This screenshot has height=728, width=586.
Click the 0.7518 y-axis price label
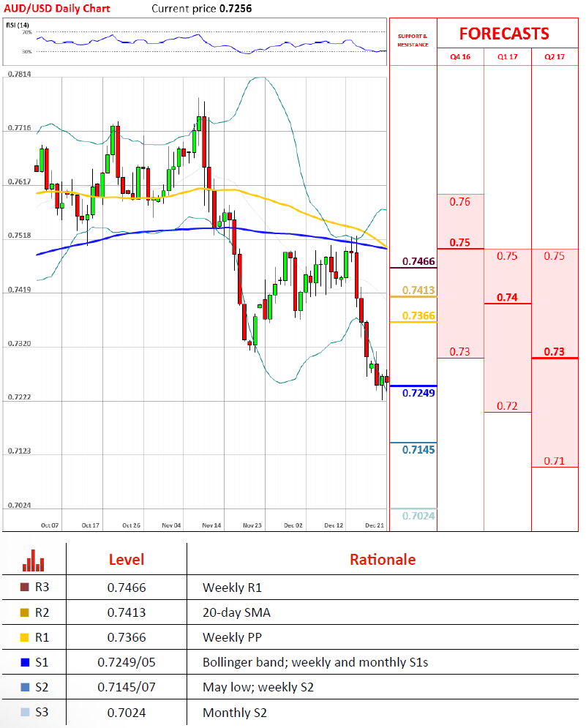tap(20, 236)
